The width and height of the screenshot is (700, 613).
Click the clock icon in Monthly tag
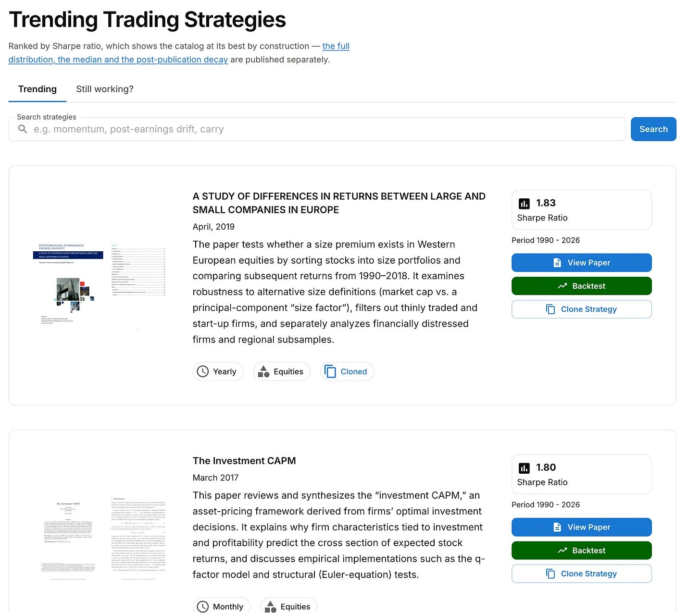coord(203,607)
